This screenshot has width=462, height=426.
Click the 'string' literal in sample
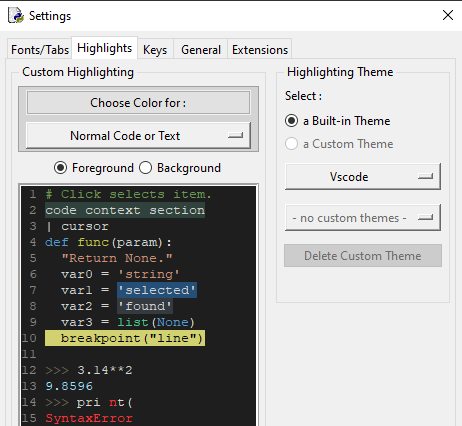pyautogui.click(x=149, y=274)
